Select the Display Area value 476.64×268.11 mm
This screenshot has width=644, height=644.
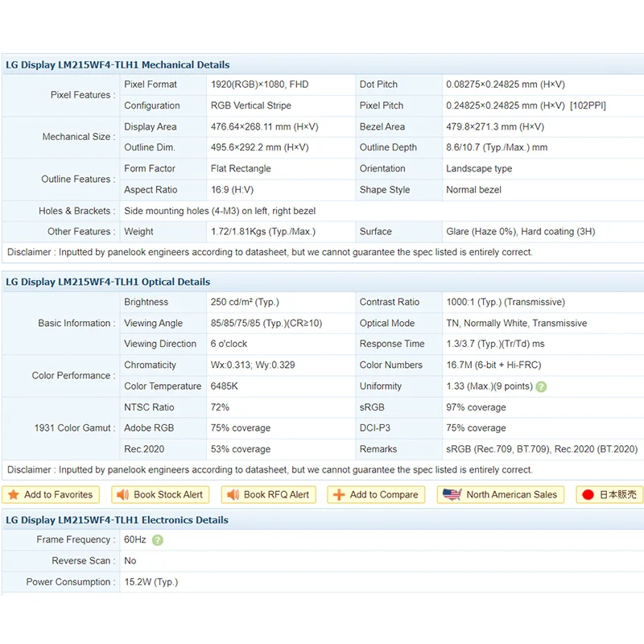pos(265,126)
